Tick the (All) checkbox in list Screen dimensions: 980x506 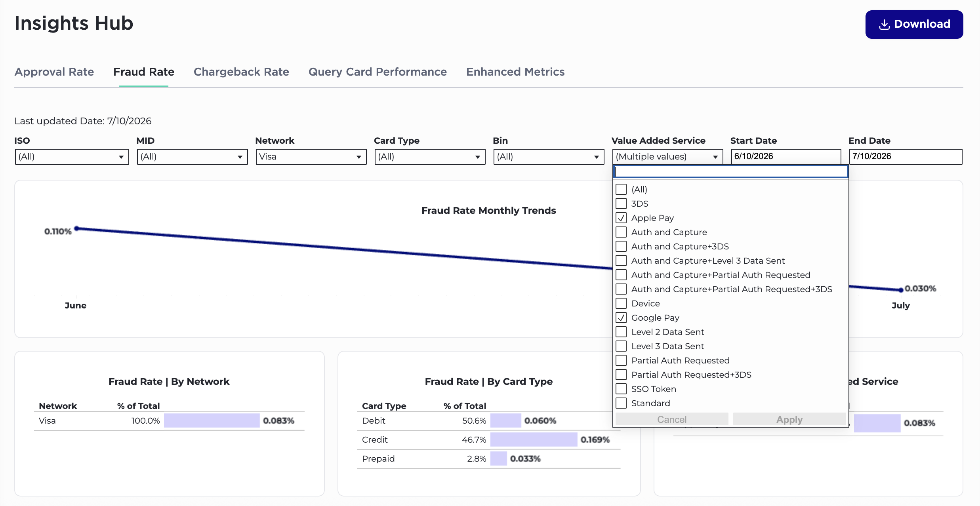(621, 189)
